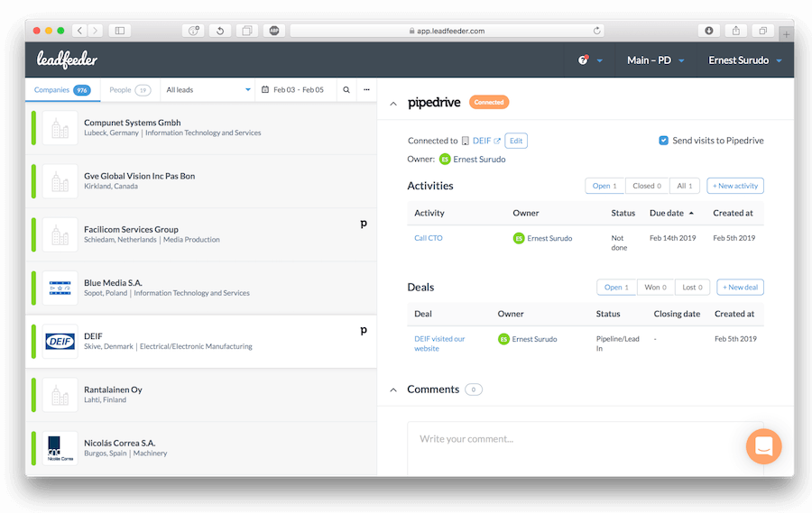Click the Nicolás Correa S.A. logo

(60, 448)
